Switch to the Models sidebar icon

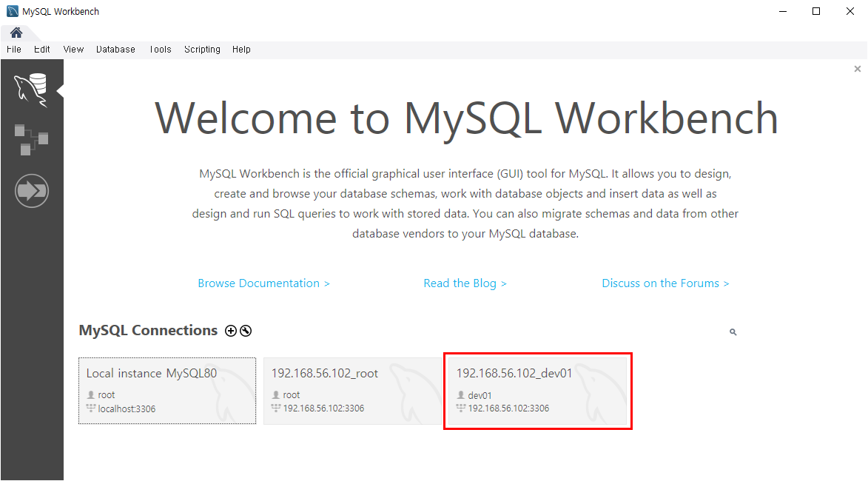coord(32,139)
